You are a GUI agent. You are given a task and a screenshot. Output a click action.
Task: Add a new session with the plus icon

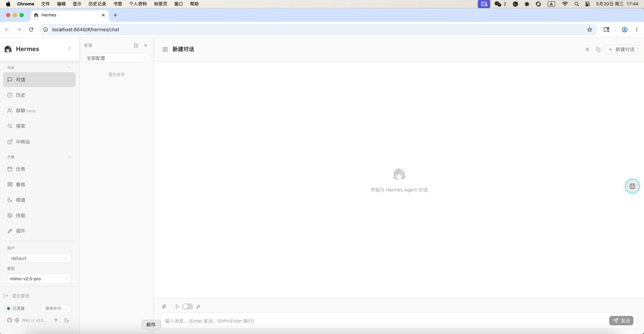pos(146,45)
